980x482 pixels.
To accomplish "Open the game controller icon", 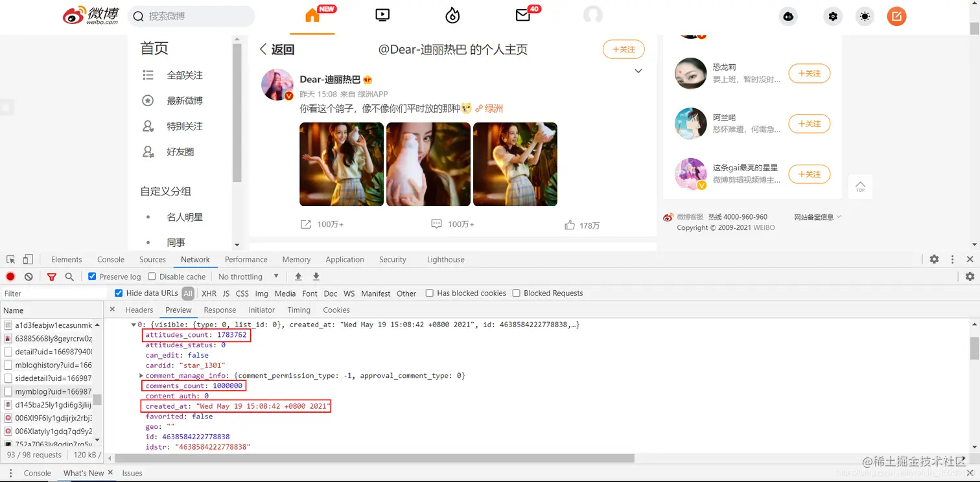I will 789,17.
